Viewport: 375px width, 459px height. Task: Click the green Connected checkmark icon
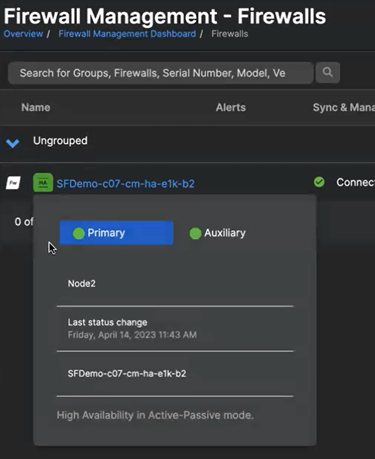[319, 182]
